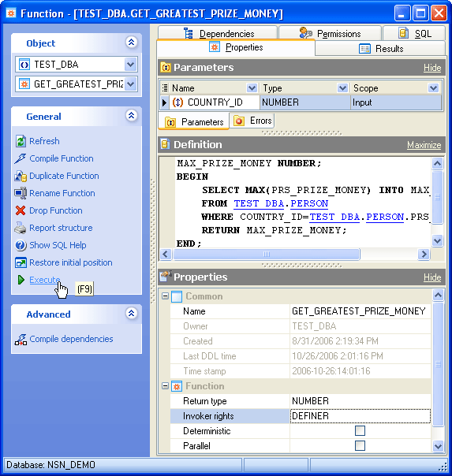Image resolution: width=452 pixels, height=476 pixels.
Task: Click the Report structure printer icon
Action: pos(21,228)
